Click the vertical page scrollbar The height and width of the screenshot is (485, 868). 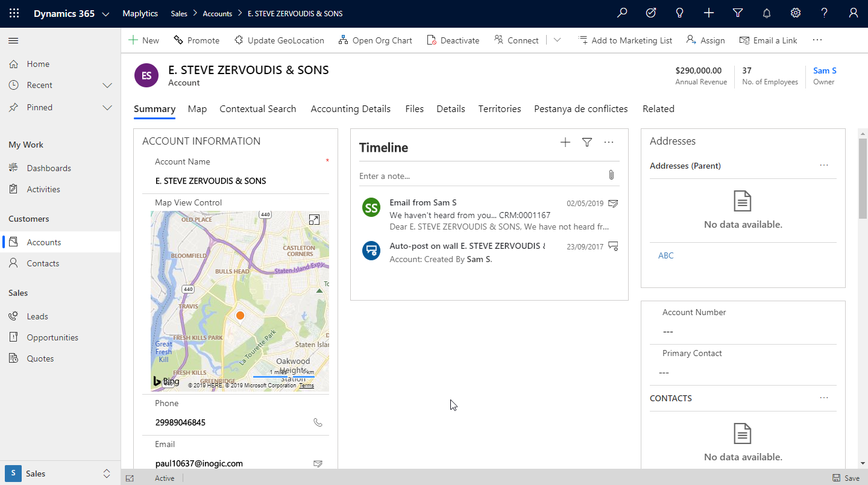[x=863, y=178]
